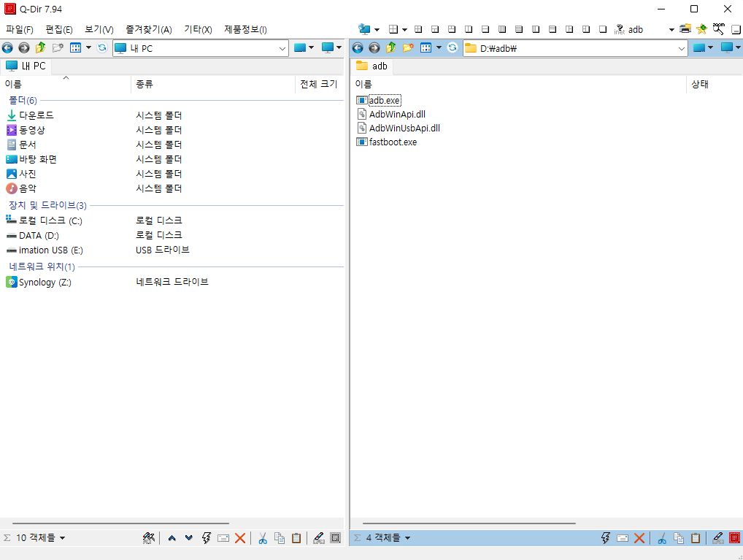Click the zoom magnifier icon top right
743x560 pixels.
[717, 29]
